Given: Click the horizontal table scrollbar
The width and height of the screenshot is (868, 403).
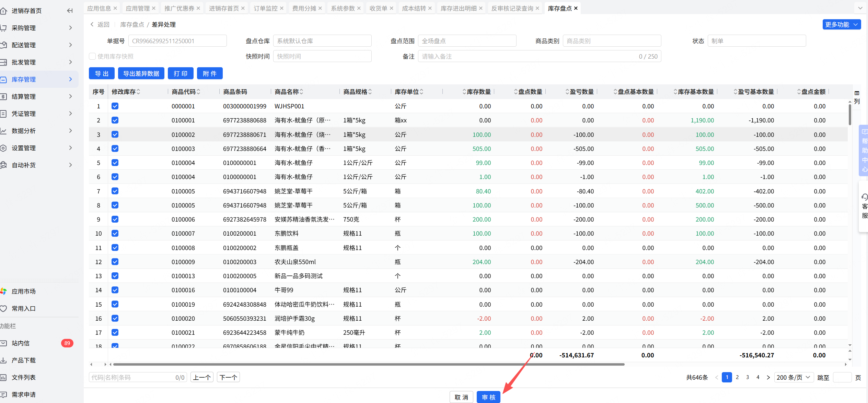Looking at the screenshot, I should (368, 364).
